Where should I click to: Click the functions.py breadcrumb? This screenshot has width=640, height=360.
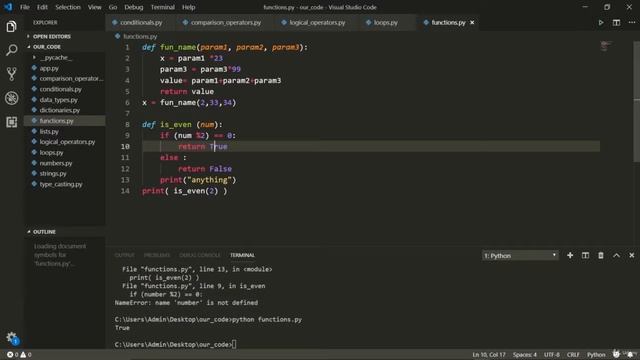[140, 36]
